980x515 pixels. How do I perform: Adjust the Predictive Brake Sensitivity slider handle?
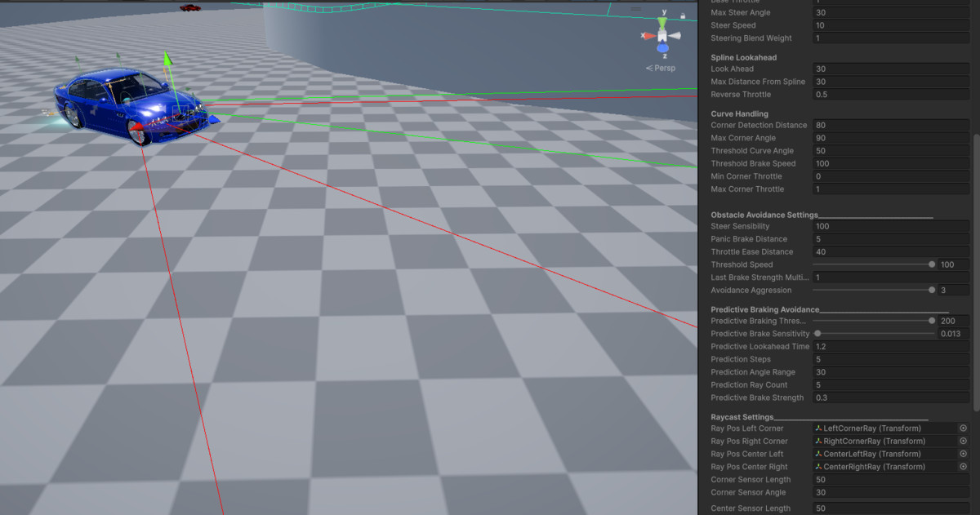pos(817,334)
